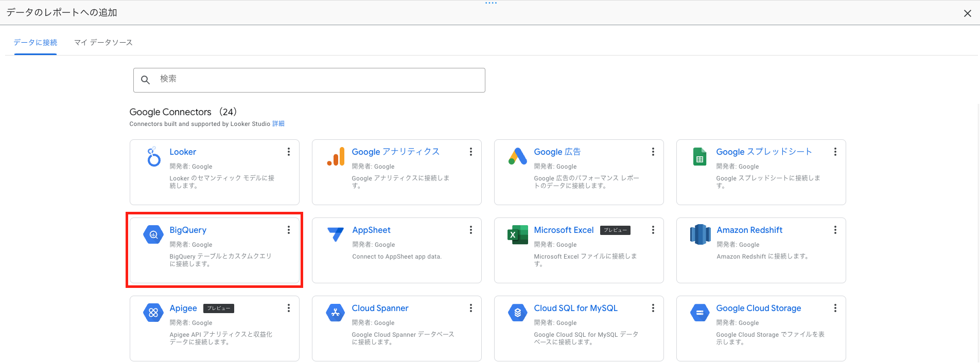Open three-dot menu on Cloud Spanner card

[471, 308]
